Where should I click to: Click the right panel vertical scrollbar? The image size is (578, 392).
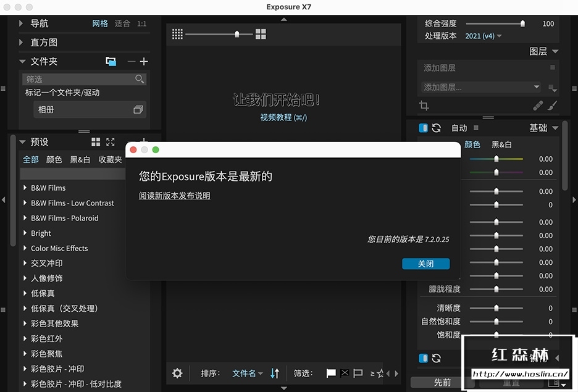click(x=565, y=156)
